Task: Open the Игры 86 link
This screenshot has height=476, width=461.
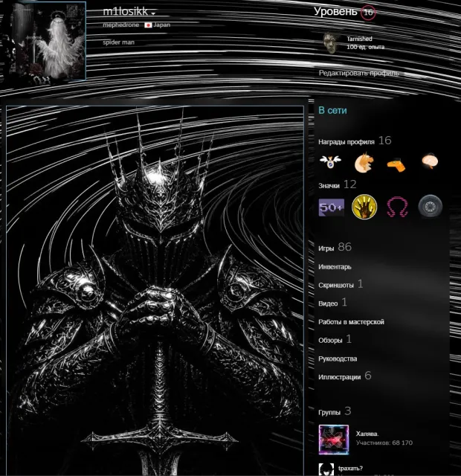Action: pos(335,248)
